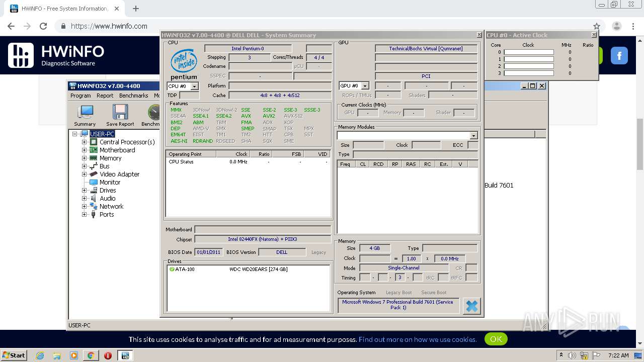Click the Windows Start button
The height and width of the screenshot is (362, 644).
coord(14,355)
